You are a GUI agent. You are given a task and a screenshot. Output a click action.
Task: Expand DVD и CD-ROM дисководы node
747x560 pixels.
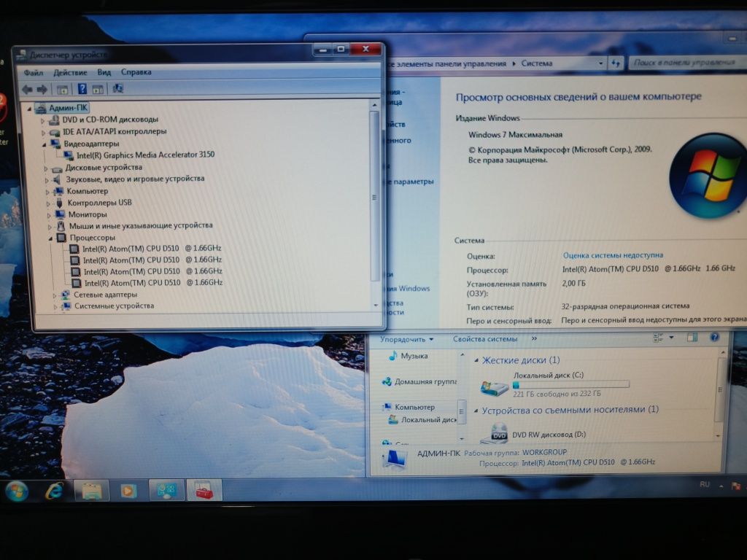click(42, 121)
